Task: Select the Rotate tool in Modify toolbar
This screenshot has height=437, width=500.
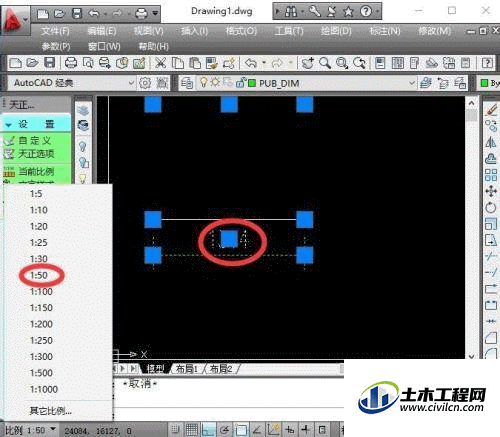Action: pos(491,208)
